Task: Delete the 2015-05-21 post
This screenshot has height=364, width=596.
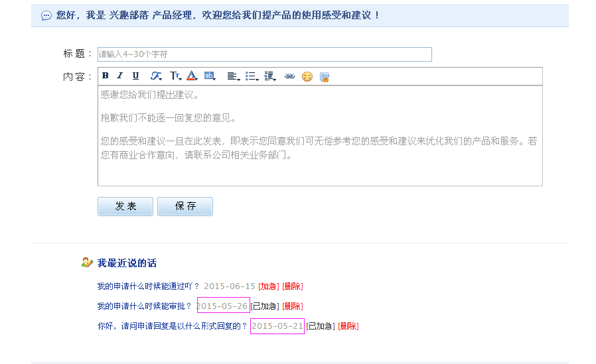Action: pyautogui.click(x=348, y=326)
